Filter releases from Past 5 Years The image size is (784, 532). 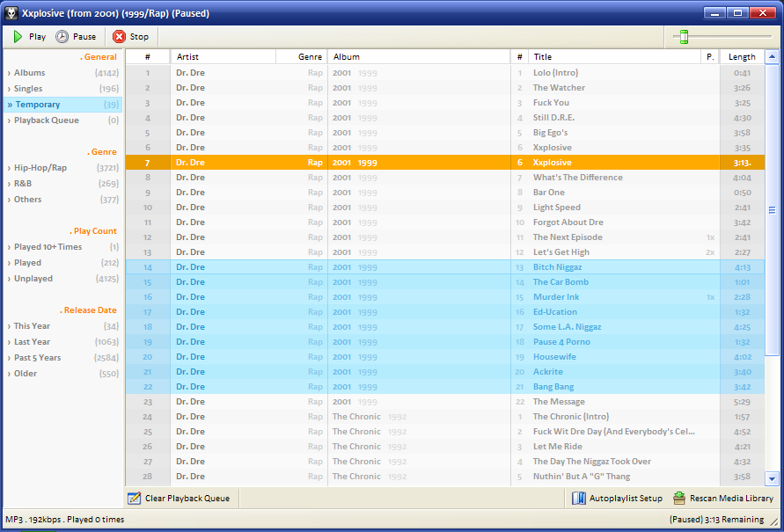click(x=63, y=358)
